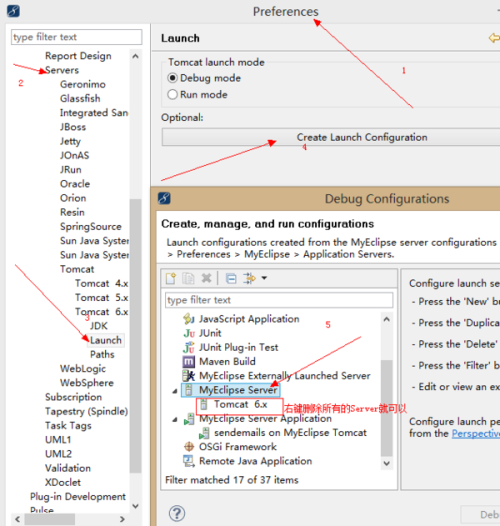Screen dimensions: 500x526
Task: Select Jetty server entry
Action: [x=70, y=141]
